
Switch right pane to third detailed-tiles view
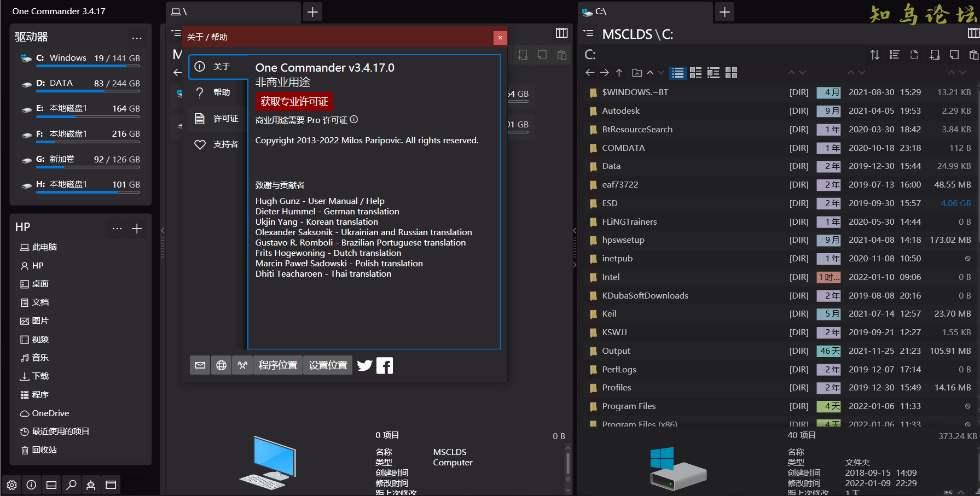click(713, 73)
